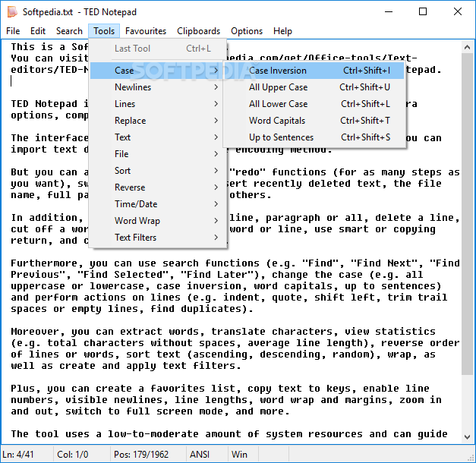The width and height of the screenshot is (476, 463).
Task: Choose All Upper Case
Action: tap(314, 87)
